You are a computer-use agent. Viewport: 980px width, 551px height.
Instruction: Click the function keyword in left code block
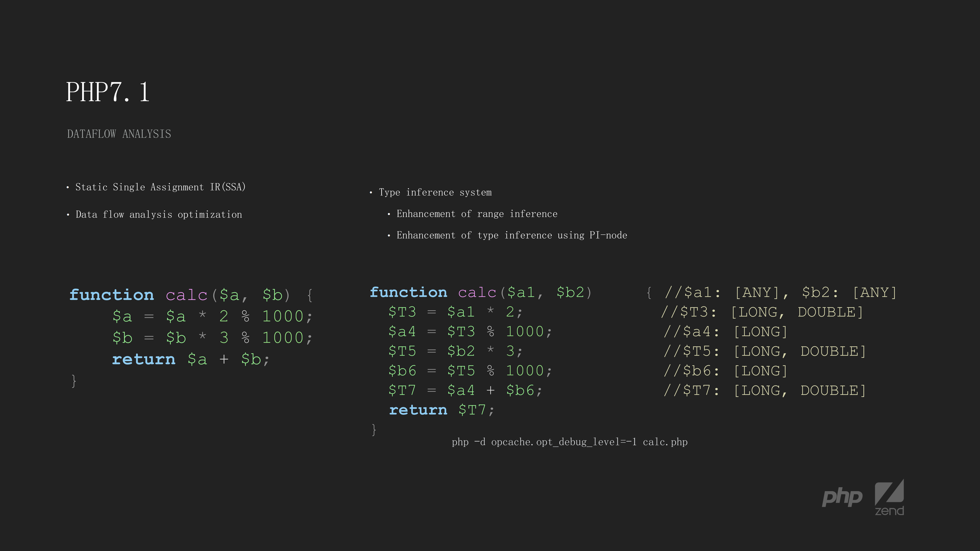point(112,294)
